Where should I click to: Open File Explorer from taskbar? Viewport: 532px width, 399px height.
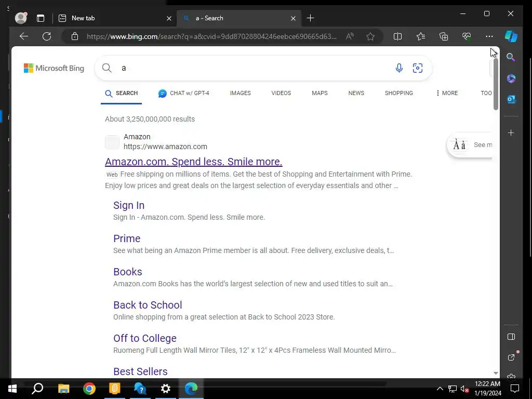(63, 389)
